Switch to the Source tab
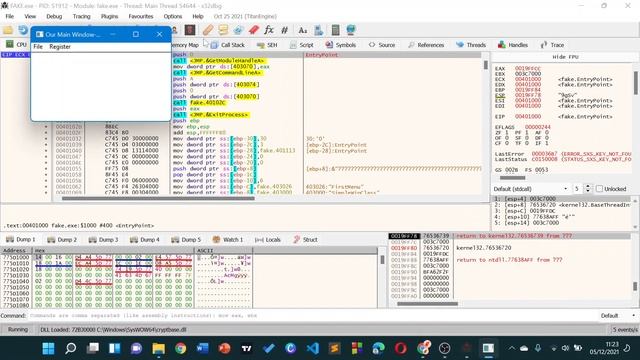This screenshot has height=360, width=640. tap(382, 45)
